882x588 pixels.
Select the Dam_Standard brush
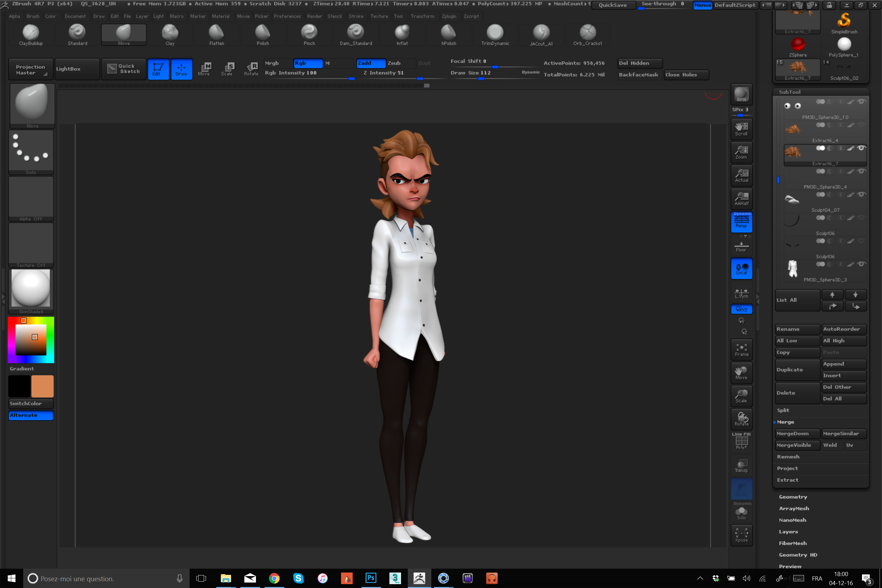356,35
